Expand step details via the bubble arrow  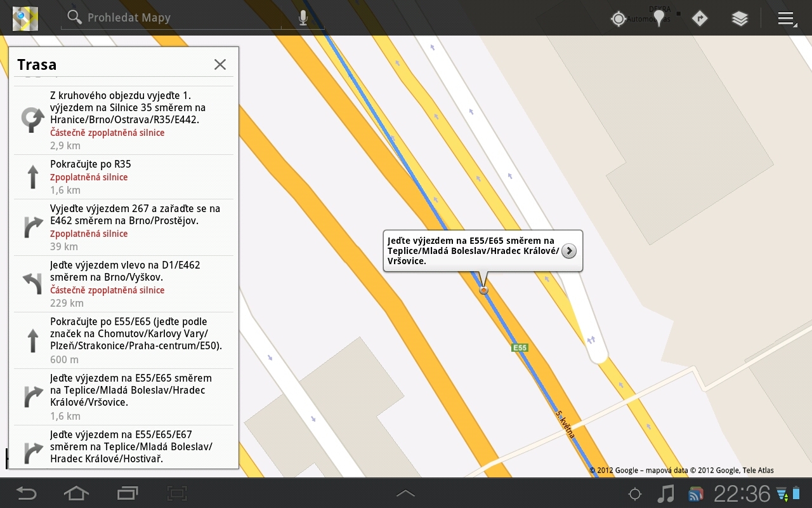568,251
